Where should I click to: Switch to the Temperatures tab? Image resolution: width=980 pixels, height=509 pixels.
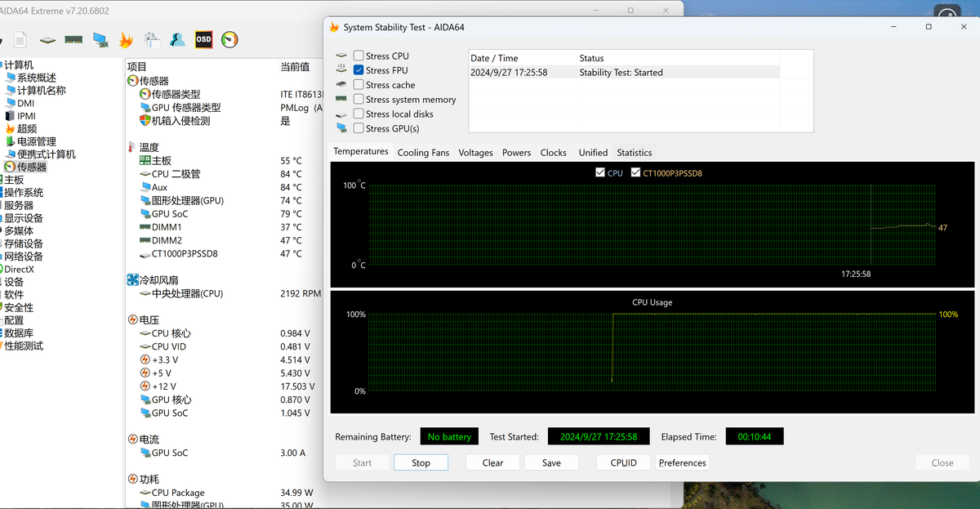[x=361, y=152]
